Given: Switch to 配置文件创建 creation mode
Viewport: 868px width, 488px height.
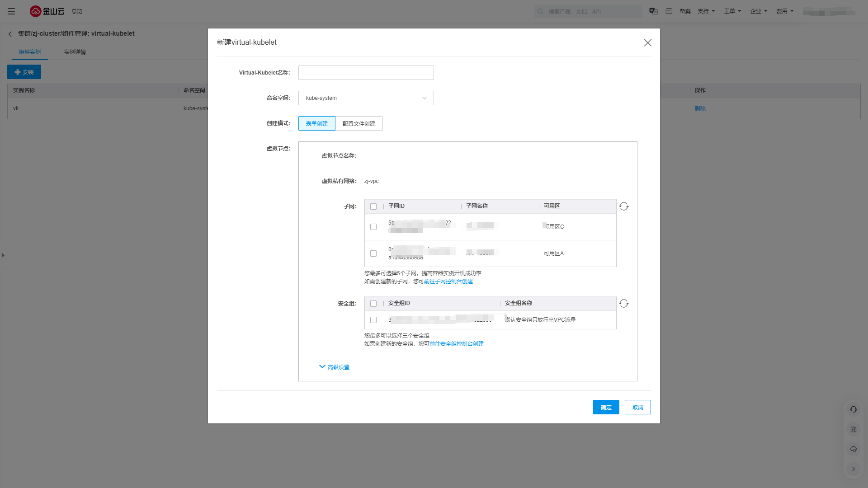Looking at the screenshot, I should click(x=359, y=123).
